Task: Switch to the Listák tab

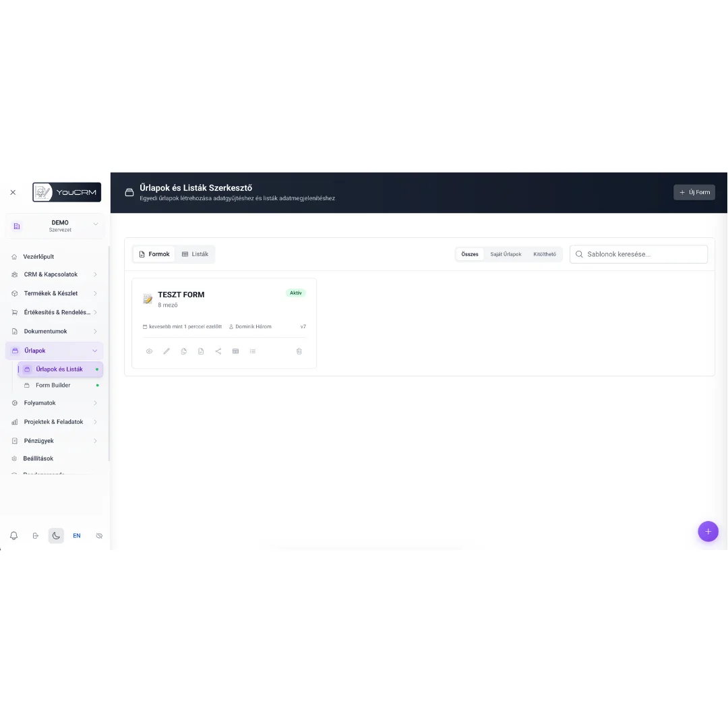Action: [x=195, y=254]
